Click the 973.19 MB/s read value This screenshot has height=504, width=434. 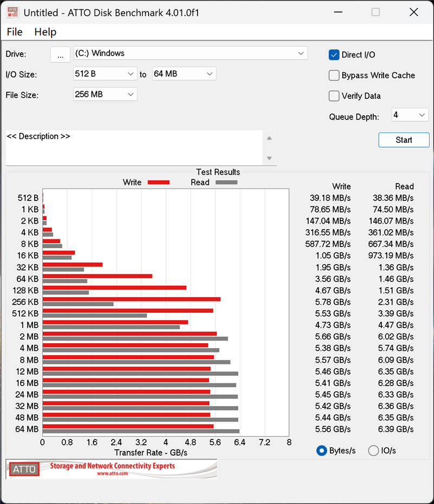pos(391,256)
